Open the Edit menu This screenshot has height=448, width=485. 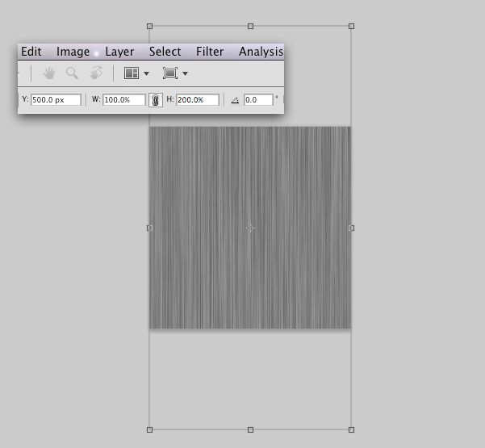tap(31, 52)
